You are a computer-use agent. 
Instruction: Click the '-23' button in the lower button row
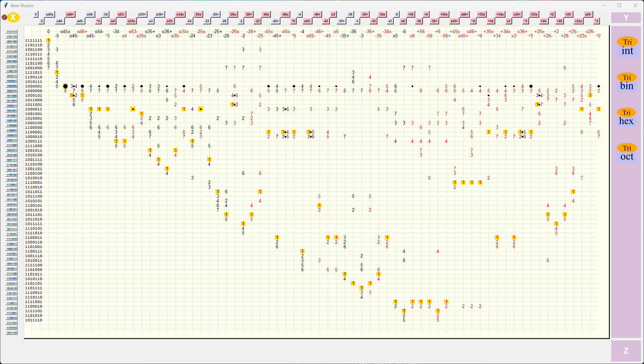coord(207,21)
